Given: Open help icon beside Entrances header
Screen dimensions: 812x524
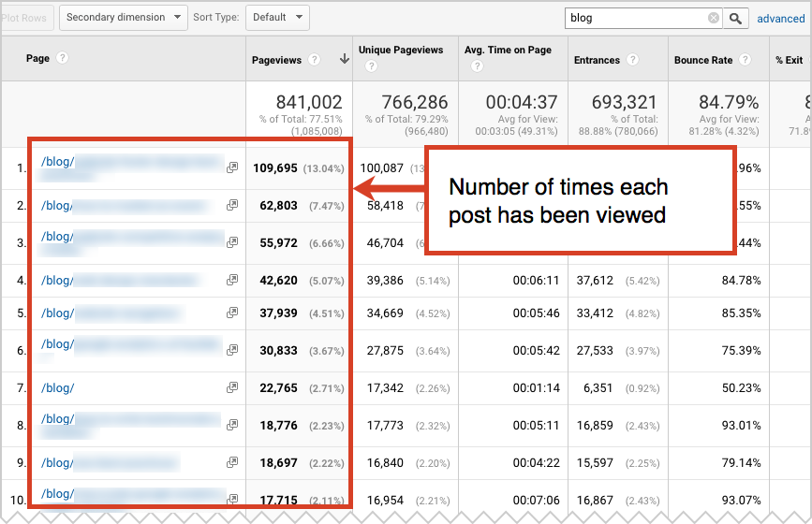Looking at the screenshot, I should [633, 60].
